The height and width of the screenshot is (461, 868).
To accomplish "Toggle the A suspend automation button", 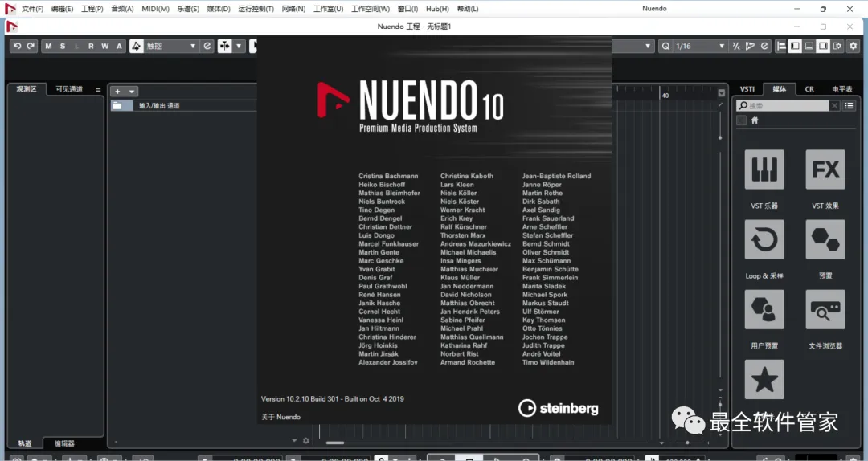I will 119,46.
